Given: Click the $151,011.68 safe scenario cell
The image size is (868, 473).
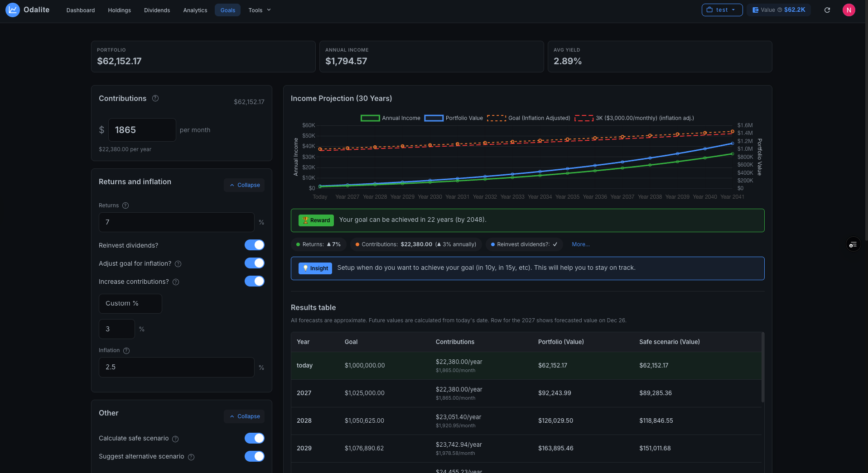Looking at the screenshot, I should pyautogui.click(x=655, y=449).
